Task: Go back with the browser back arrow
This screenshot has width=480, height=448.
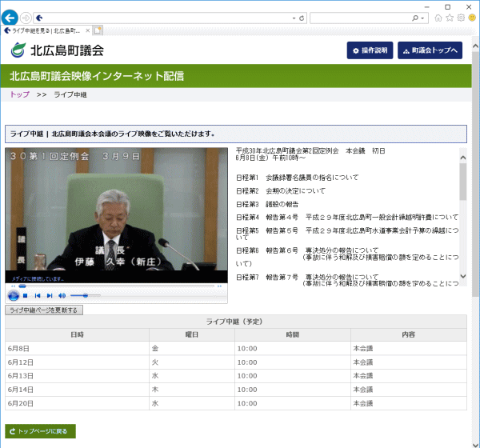Action: (x=10, y=18)
